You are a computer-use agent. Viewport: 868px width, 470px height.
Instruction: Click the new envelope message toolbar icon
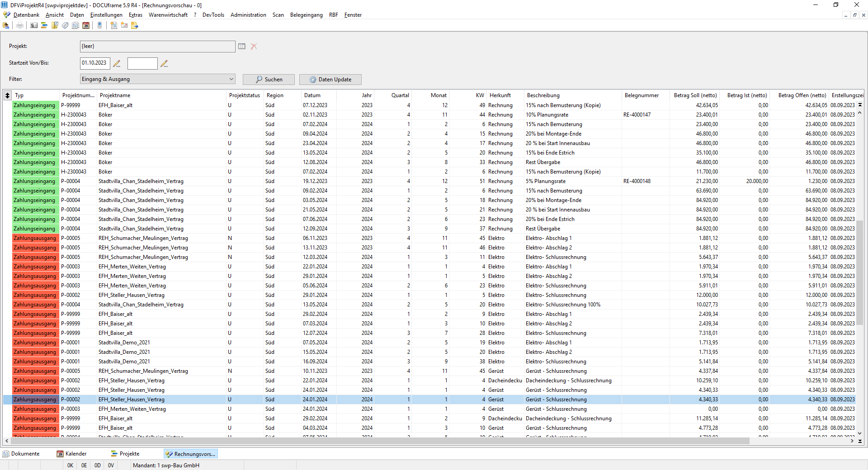(x=124, y=26)
